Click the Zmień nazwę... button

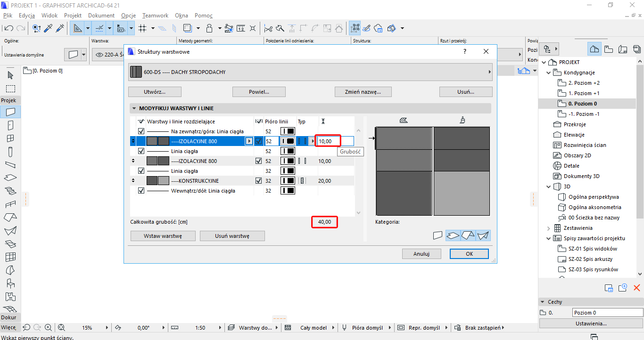point(363,92)
